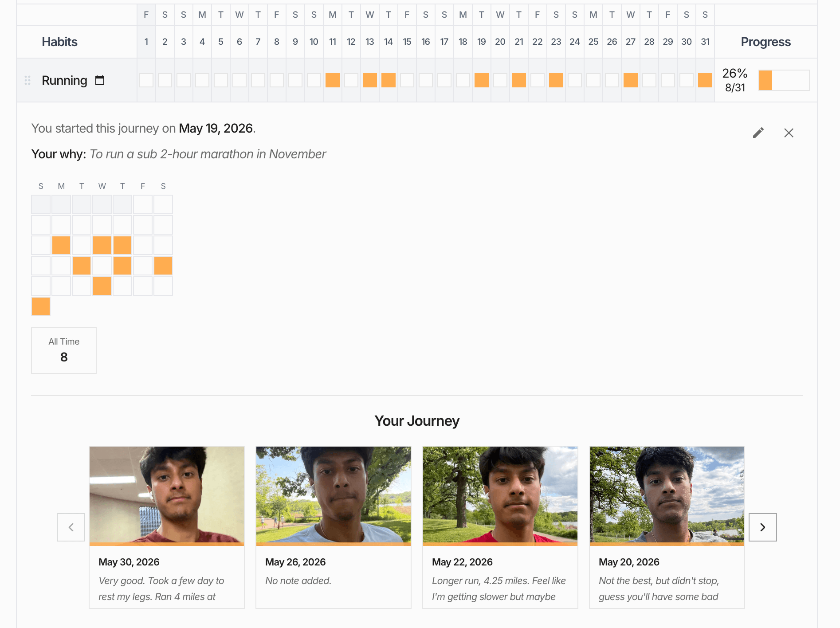Uncheck Running on day 27
Image resolution: width=840 pixels, height=628 pixels.
click(631, 80)
